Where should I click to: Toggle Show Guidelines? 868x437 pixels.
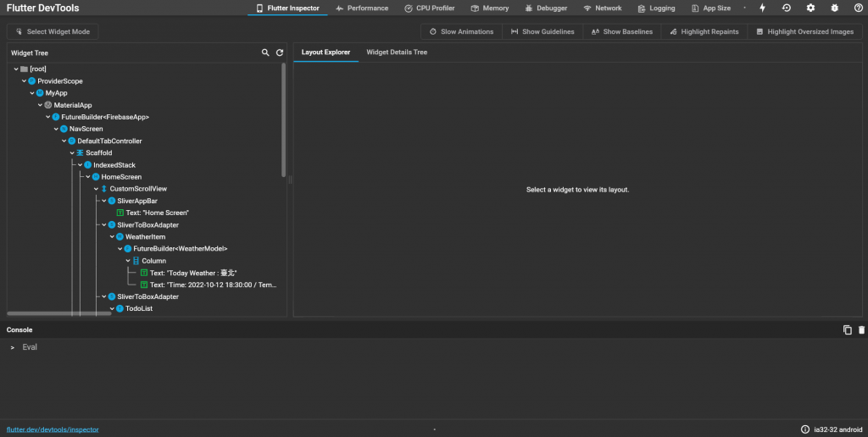(542, 31)
